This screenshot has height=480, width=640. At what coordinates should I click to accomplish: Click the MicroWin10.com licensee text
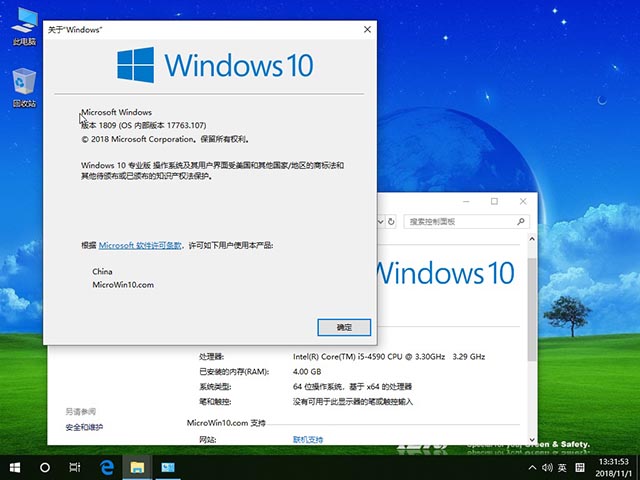123,285
